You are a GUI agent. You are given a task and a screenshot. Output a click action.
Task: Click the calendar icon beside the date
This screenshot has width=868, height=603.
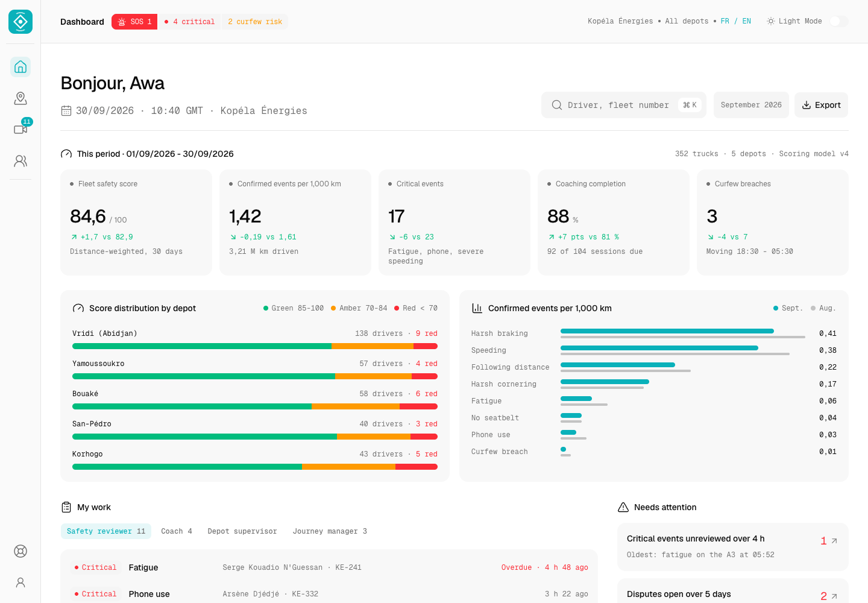pos(66,111)
